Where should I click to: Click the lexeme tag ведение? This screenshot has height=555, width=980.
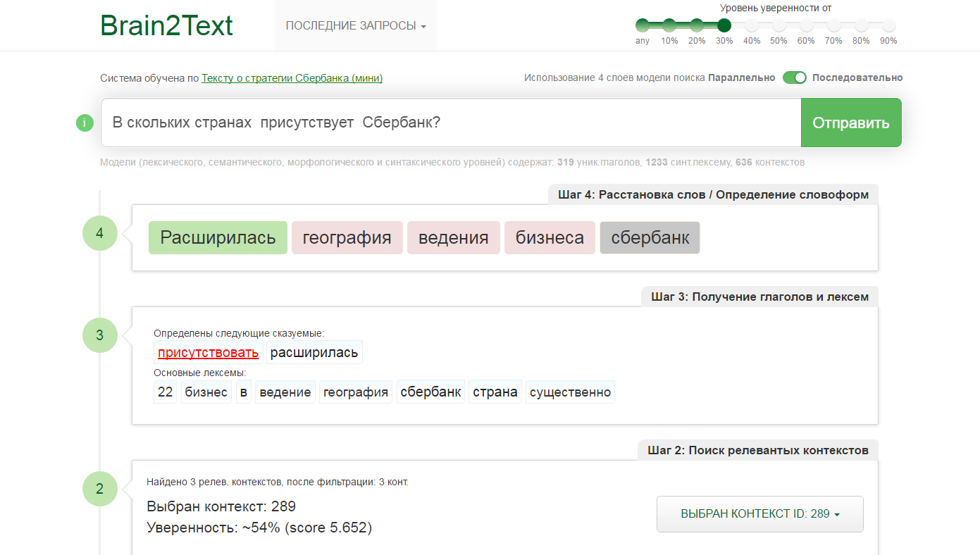pyautogui.click(x=285, y=392)
